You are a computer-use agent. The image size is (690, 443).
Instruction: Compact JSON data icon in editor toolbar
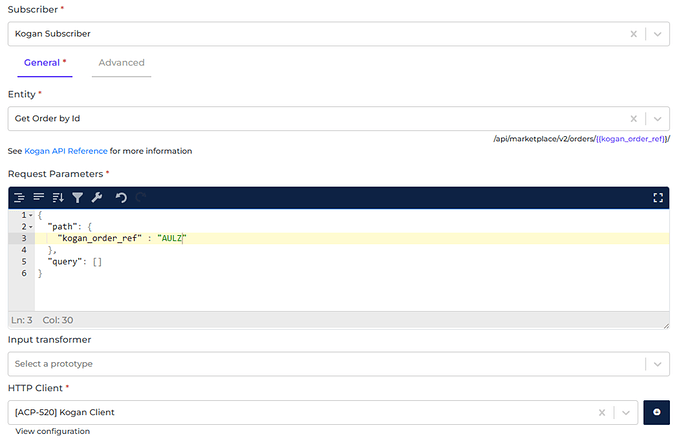point(39,197)
